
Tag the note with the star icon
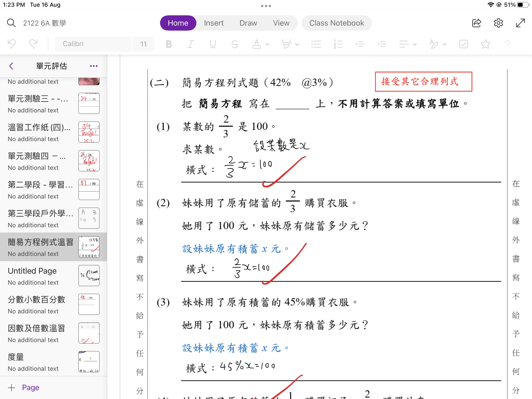pyautogui.click(x=486, y=44)
